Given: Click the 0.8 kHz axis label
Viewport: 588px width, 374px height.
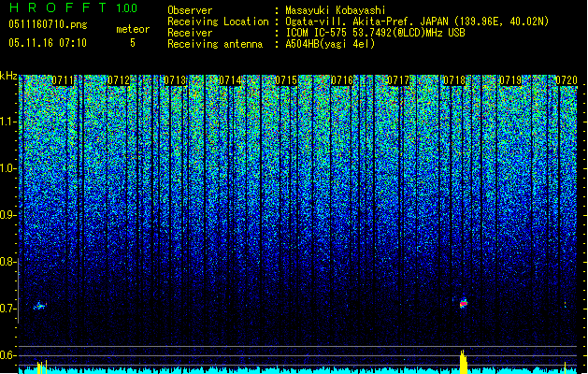Looking at the screenshot, I should 8,262.
